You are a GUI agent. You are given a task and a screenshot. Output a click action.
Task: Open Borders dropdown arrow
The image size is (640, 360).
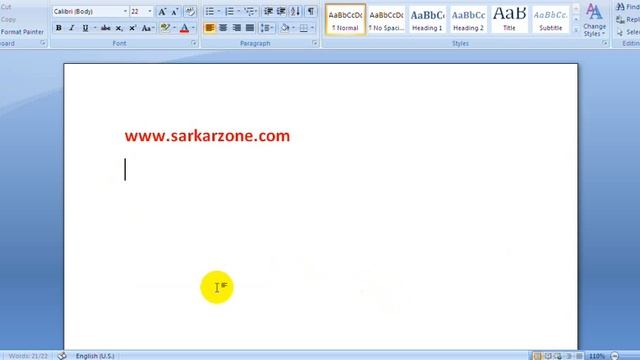click(x=312, y=28)
